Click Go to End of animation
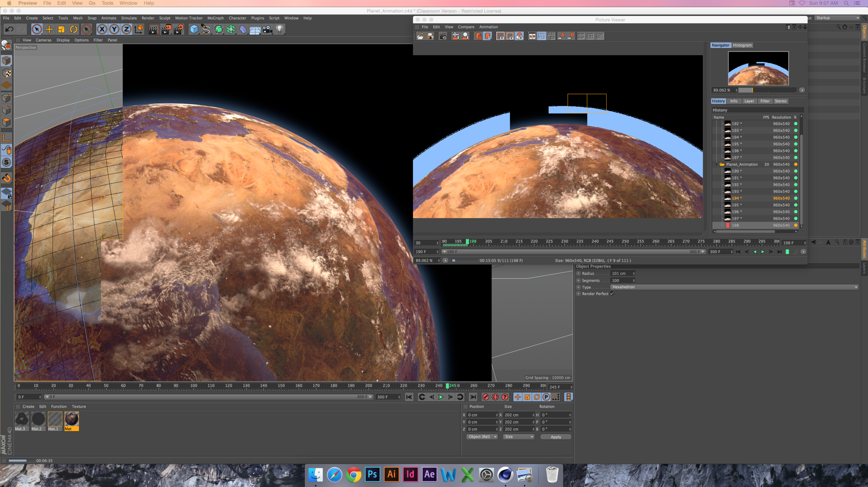 [x=473, y=397]
